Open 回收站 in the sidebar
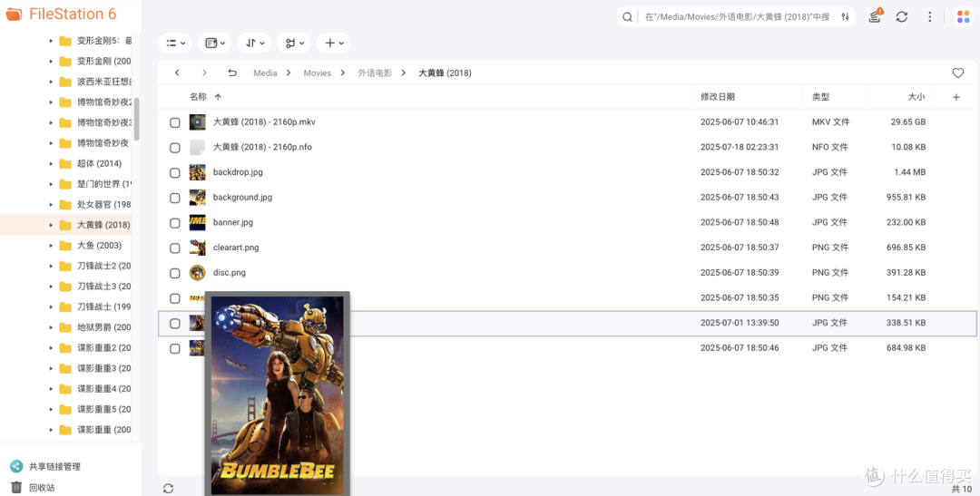The image size is (980, 496). [x=42, y=488]
